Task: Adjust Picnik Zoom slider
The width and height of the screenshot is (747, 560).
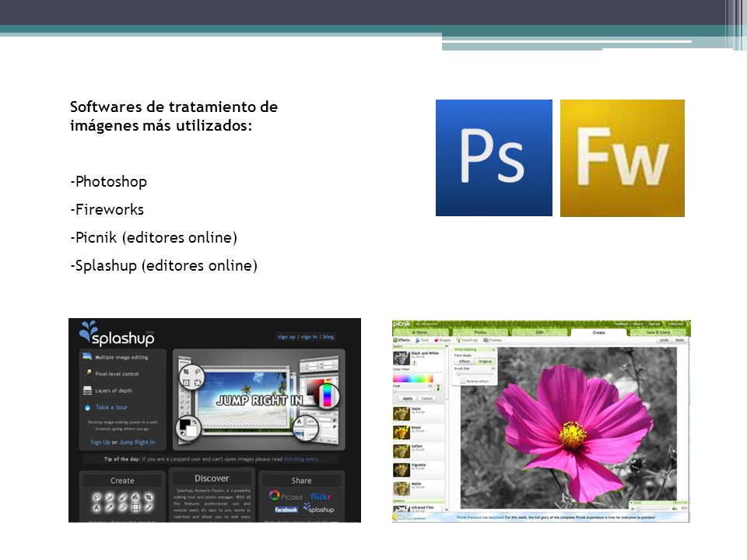Action: tap(654, 509)
